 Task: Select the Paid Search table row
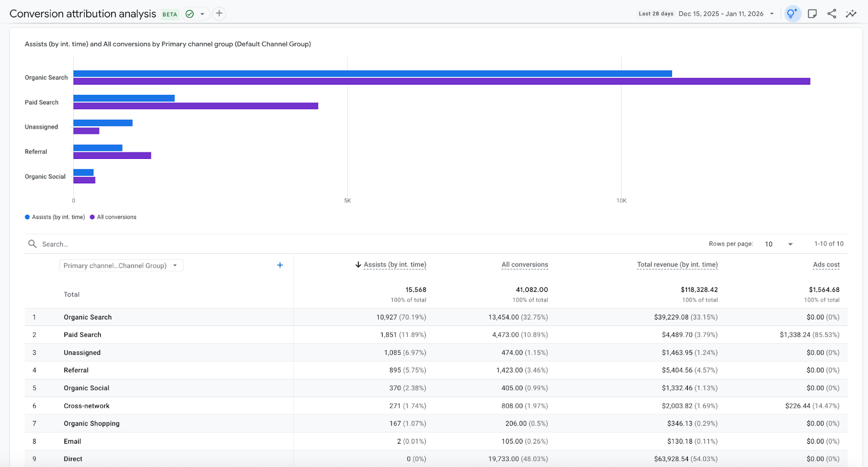82,335
